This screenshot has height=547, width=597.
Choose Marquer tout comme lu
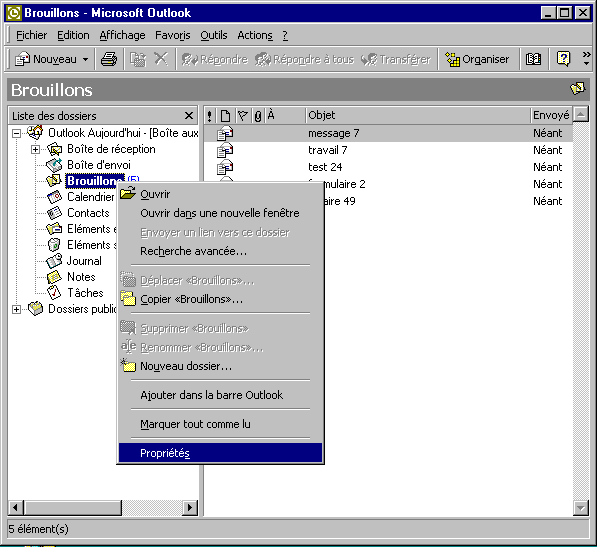tap(220, 424)
